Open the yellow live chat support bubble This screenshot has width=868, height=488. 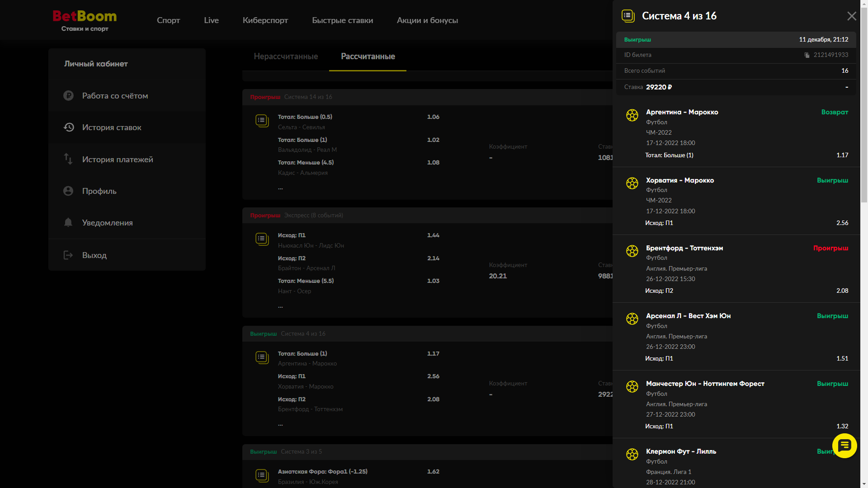pos(844,446)
